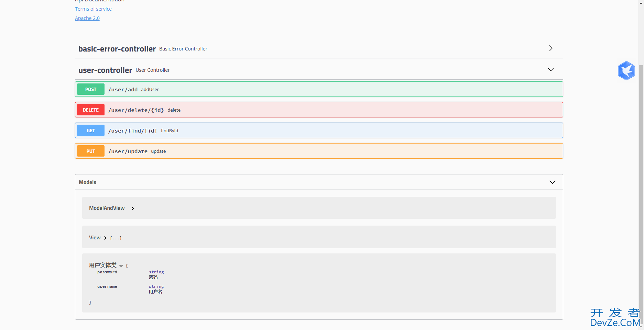Click the View model name
The image size is (644, 330).
click(x=95, y=238)
